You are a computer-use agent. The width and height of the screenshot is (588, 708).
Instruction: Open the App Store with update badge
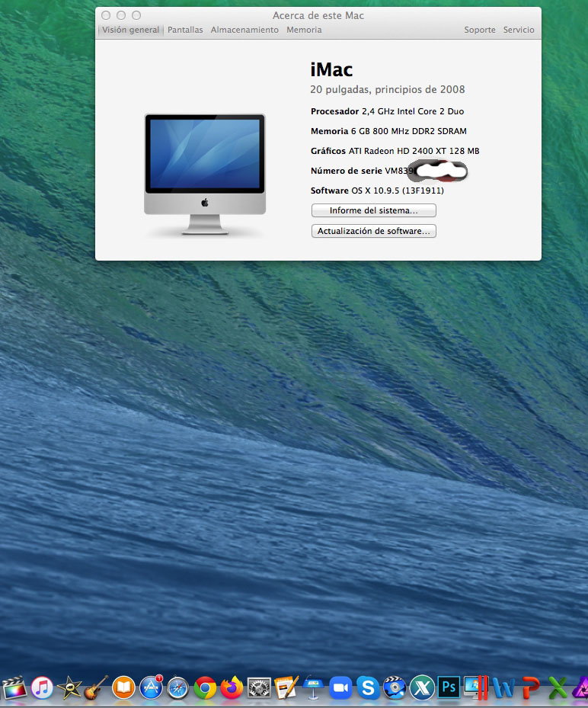151,687
